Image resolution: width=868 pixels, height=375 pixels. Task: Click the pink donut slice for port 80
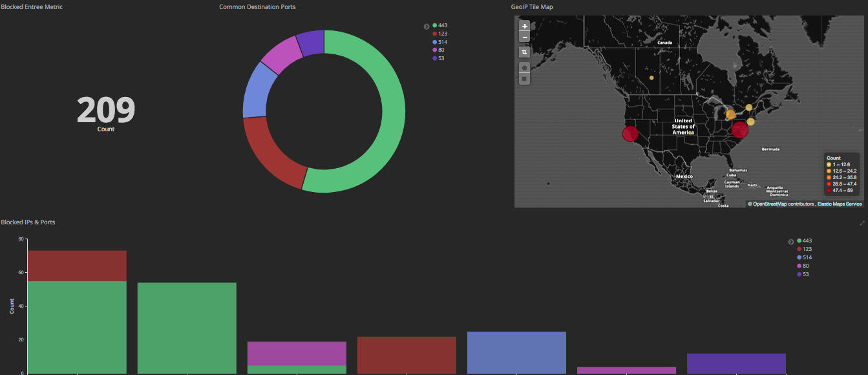click(283, 54)
